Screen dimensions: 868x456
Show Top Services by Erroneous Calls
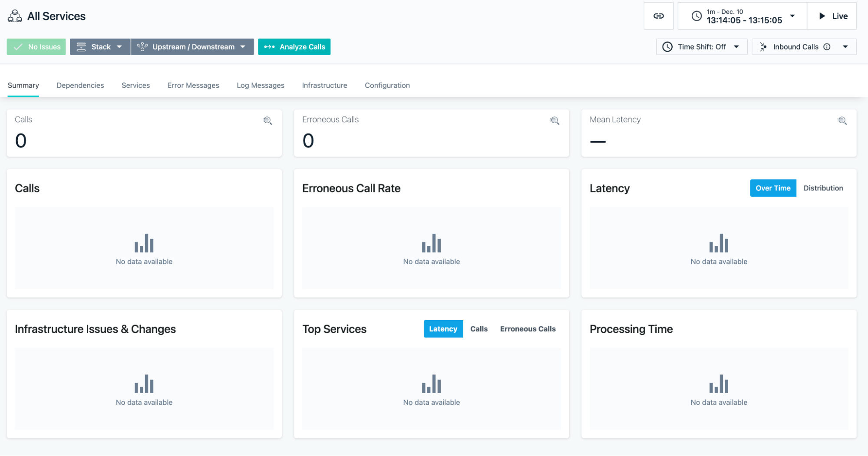[528, 329]
